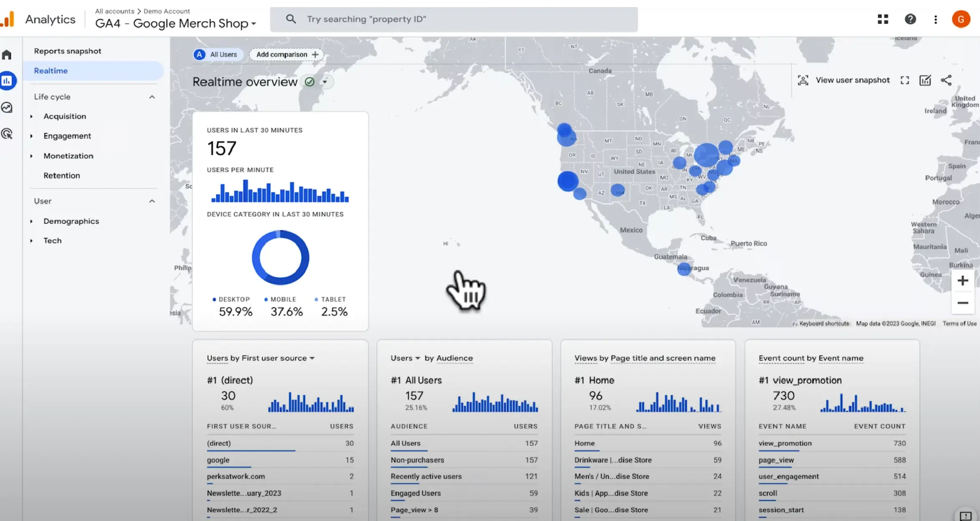
Task: Open the orange G account avatar
Action: [961, 19]
